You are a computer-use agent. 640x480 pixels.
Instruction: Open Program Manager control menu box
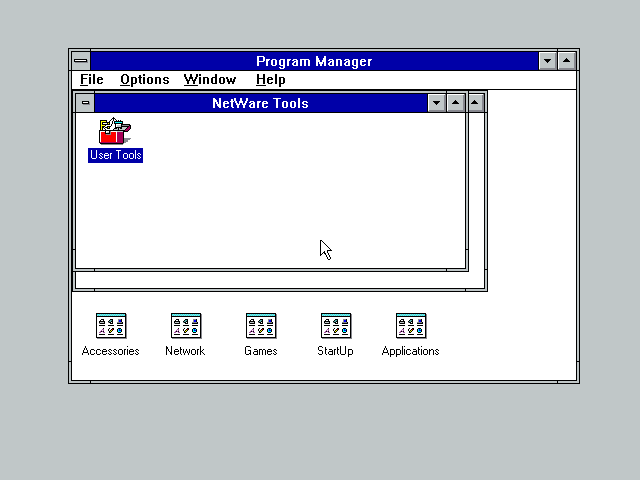tap(81, 61)
